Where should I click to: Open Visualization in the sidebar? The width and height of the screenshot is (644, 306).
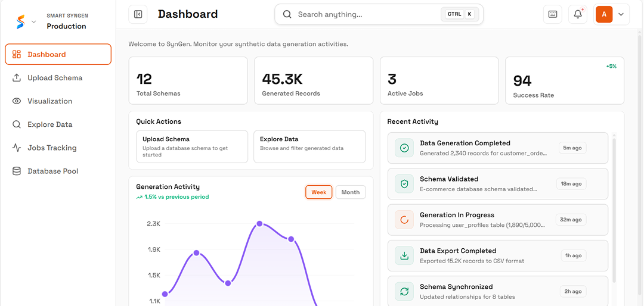click(x=58, y=101)
